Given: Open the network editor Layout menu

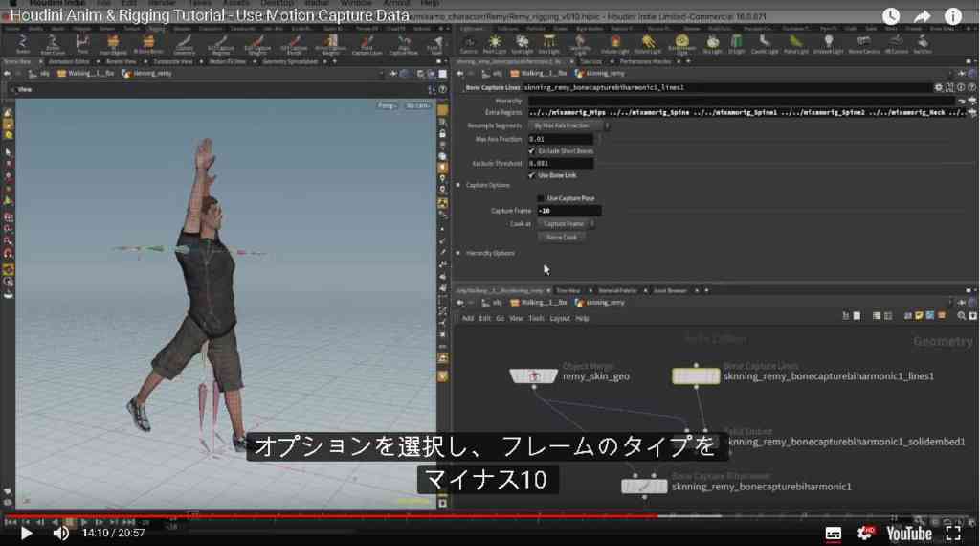Looking at the screenshot, I should 559,318.
